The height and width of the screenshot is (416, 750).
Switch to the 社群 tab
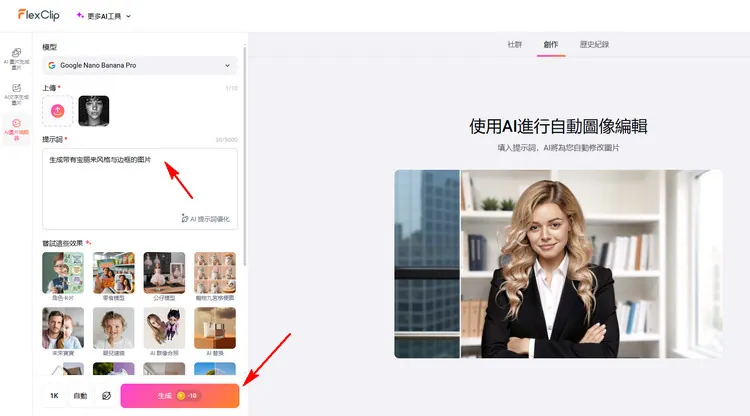[515, 45]
